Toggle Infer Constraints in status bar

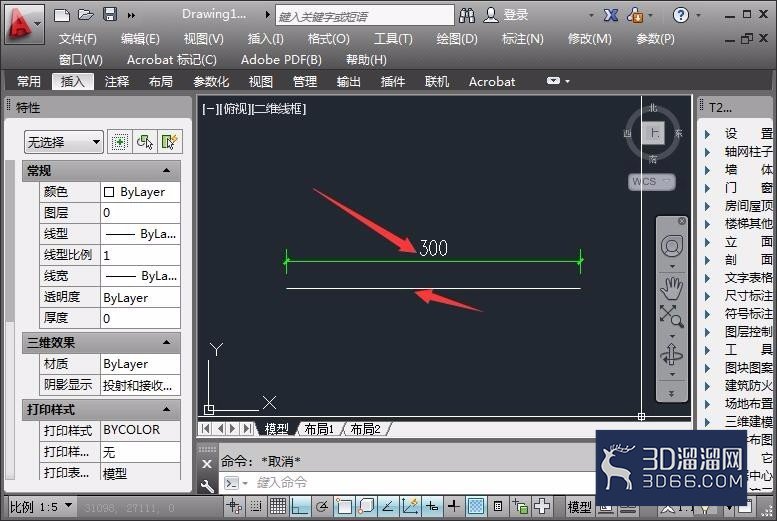pyautogui.click(x=234, y=506)
